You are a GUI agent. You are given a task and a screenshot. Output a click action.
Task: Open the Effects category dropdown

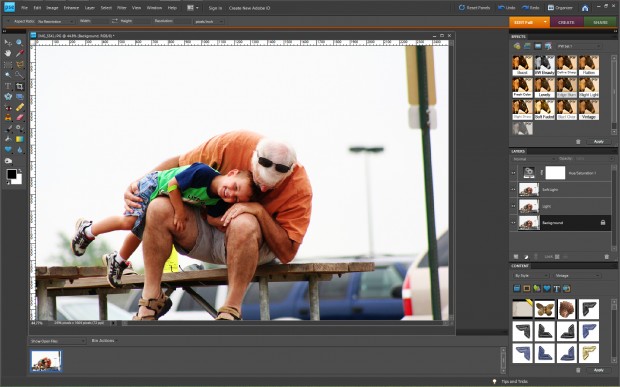click(579, 46)
